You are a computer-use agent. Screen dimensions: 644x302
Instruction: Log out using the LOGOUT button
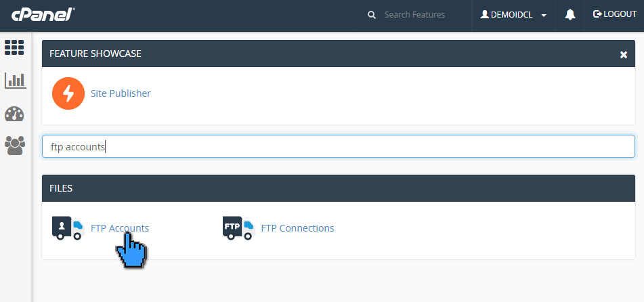point(614,15)
